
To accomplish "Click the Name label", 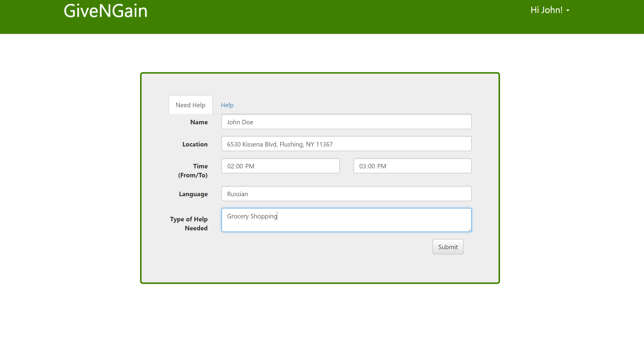I will (199, 122).
